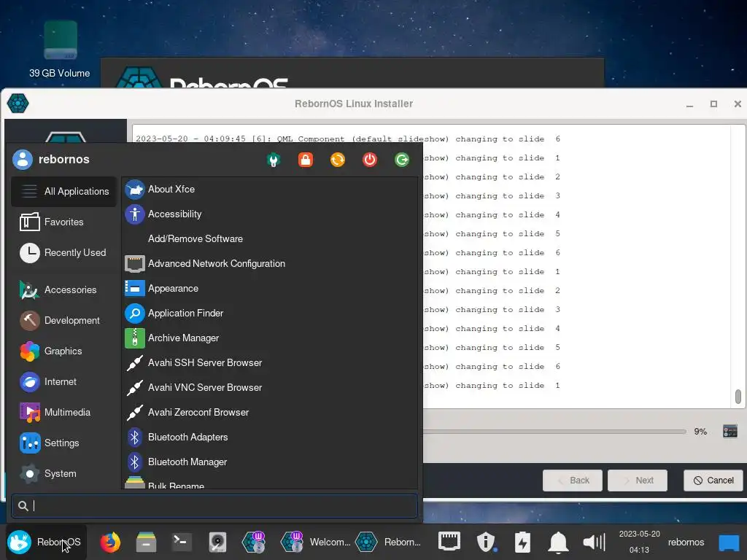The image size is (747, 560).
Task: Open the disk utility panel icon
Action: point(217,542)
